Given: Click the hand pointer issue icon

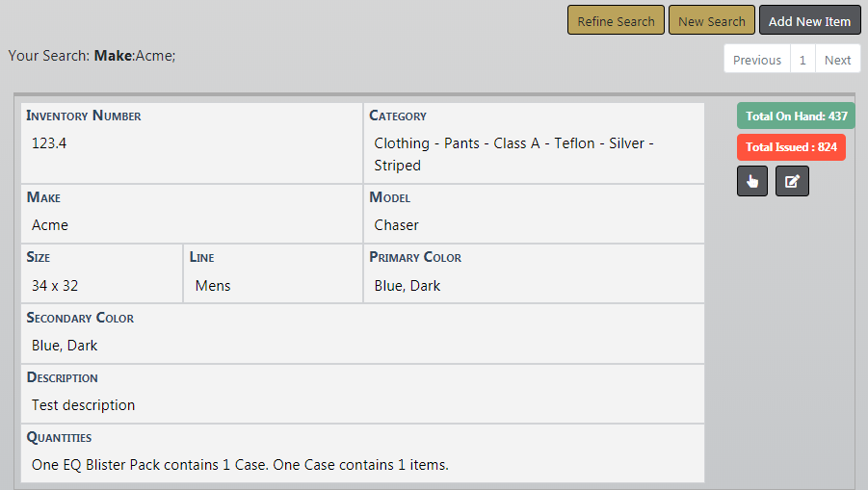Looking at the screenshot, I should click(x=752, y=181).
